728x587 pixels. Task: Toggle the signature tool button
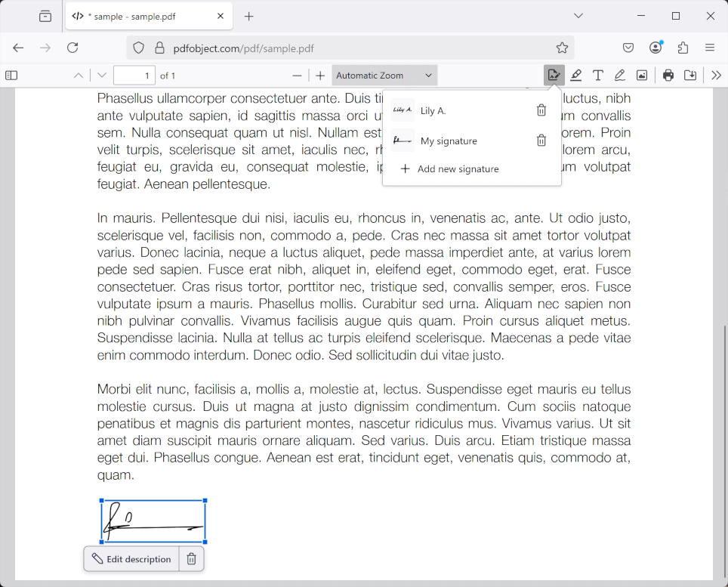(554, 76)
